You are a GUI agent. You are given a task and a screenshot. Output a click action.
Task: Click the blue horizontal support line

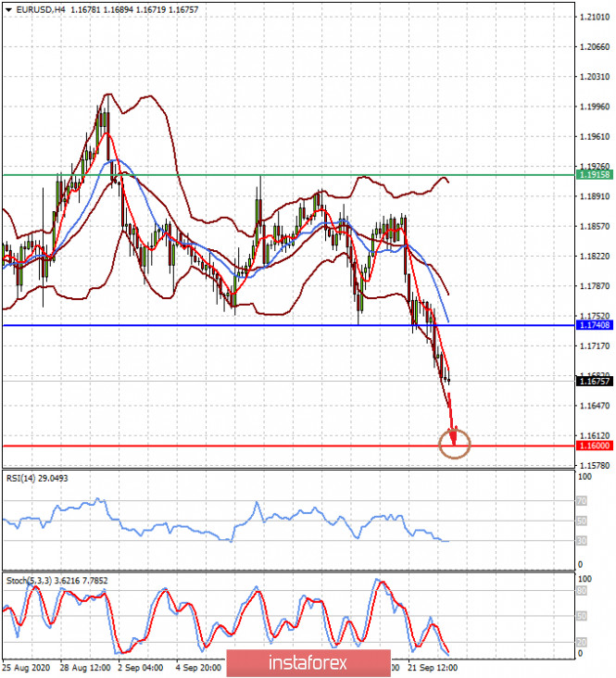click(x=232, y=325)
